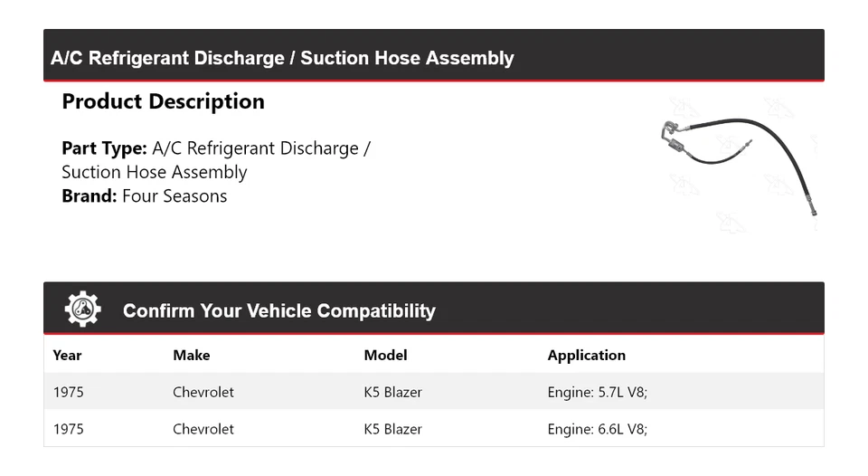Image resolution: width=868 pixels, height=476 pixels.
Task: Select the Engine: 6.6L V8 cell
Action: 597,429
